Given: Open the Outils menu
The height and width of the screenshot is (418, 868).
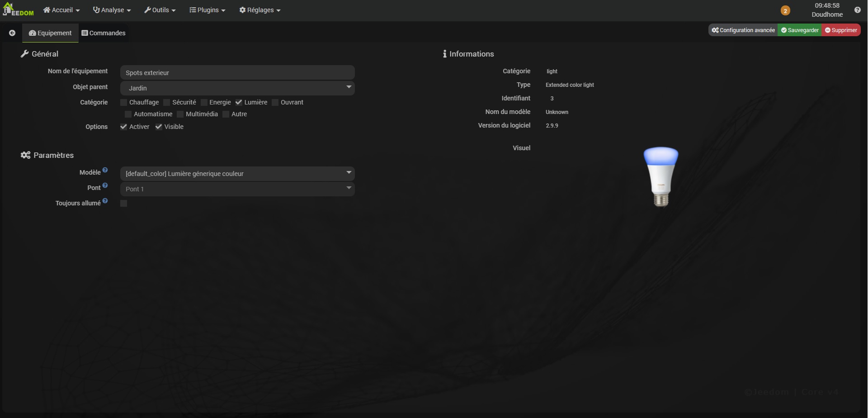Looking at the screenshot, I should coord(160,10).
